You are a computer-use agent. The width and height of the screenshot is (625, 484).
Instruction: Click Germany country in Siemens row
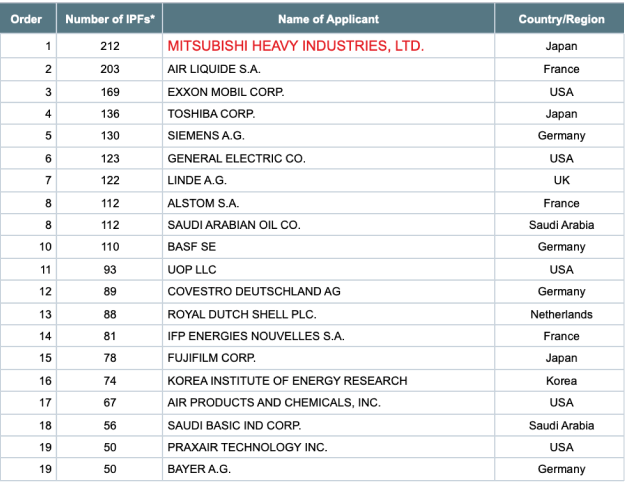(x=561, y=136)
